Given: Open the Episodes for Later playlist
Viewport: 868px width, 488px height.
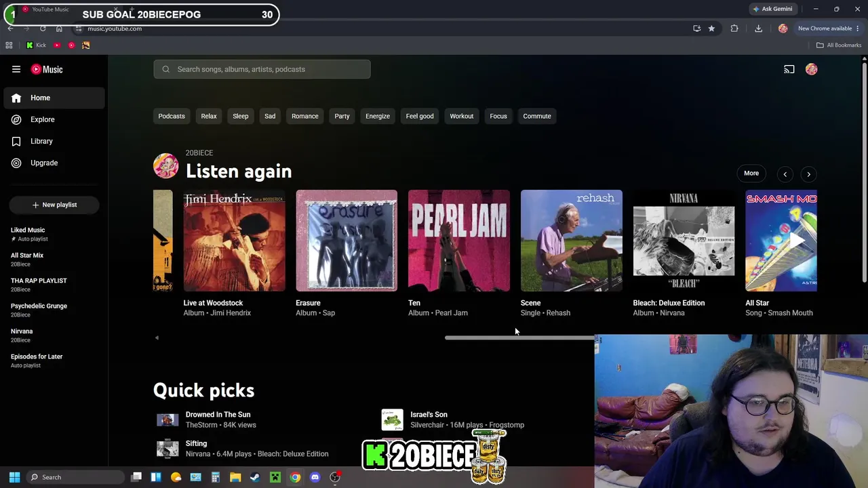Looking at the screenshot, I should [x=54, y=361].
